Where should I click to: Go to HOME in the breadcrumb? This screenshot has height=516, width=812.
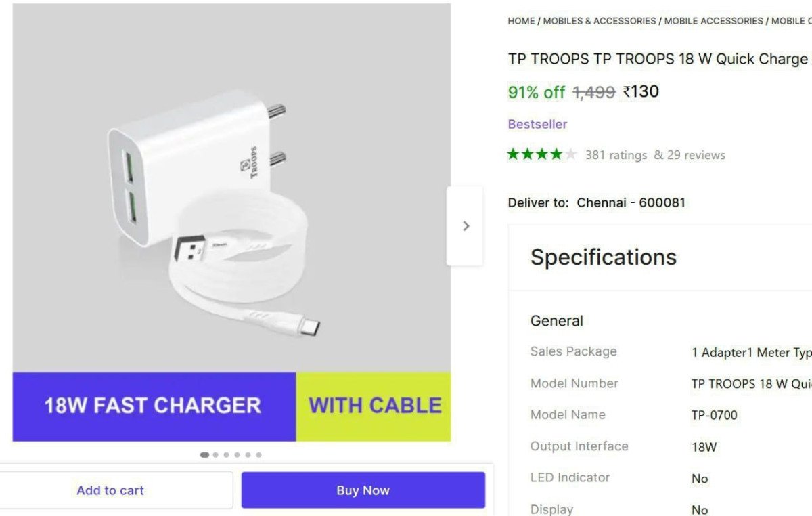point(521,21)
